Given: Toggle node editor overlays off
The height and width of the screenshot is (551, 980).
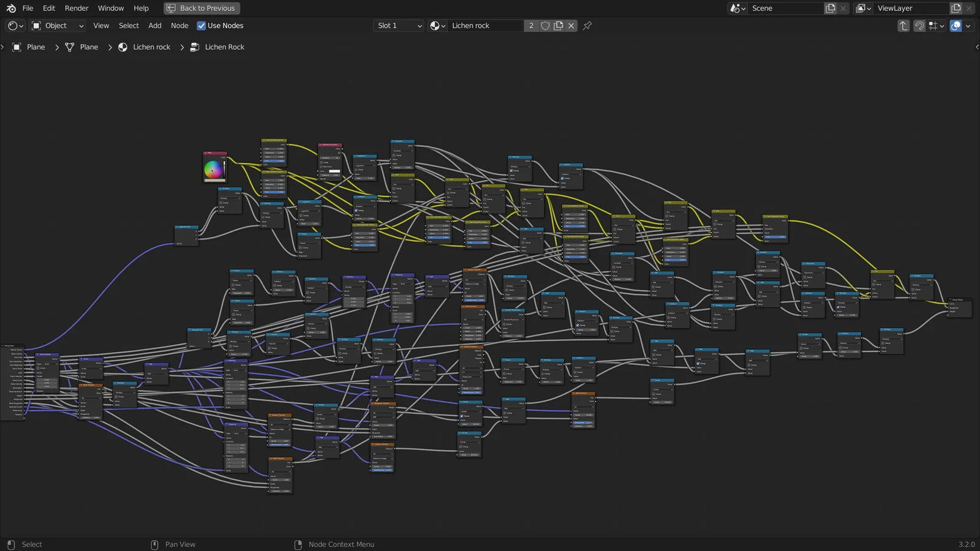Looking at the screenshot, I should [x=955, y=26].
